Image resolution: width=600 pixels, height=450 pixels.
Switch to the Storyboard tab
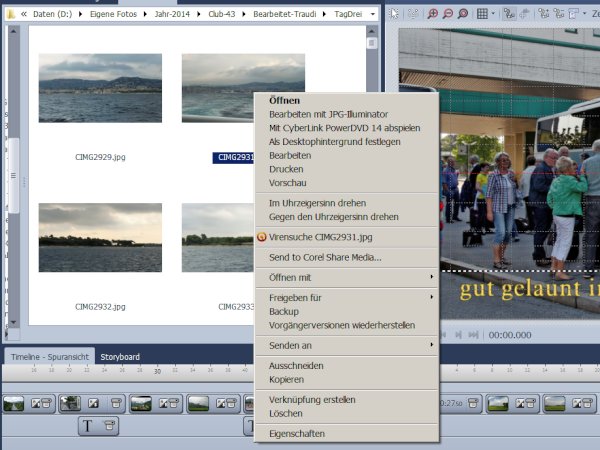pyautogui.click(x=120, y=357)
